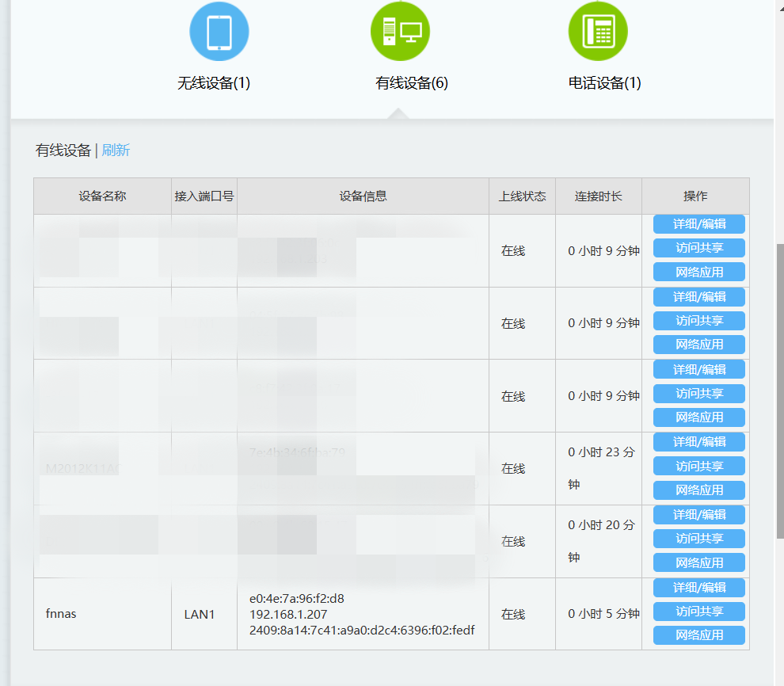The height and width of the screenshot is (686, 784).
Task: Open 网络应用 in the 23-minute connection row
Action: click(698, 490)
